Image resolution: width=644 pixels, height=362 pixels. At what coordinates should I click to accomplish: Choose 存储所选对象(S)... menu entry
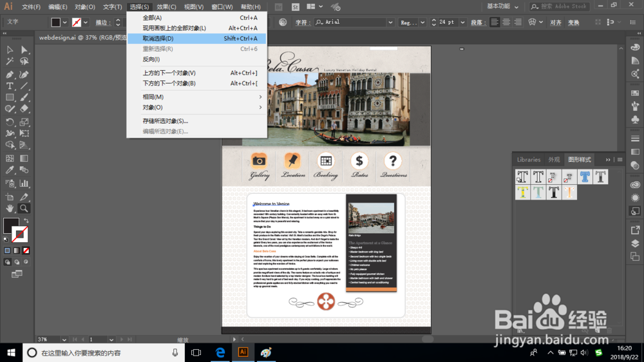pyautogui.click(x=196, y=121)
